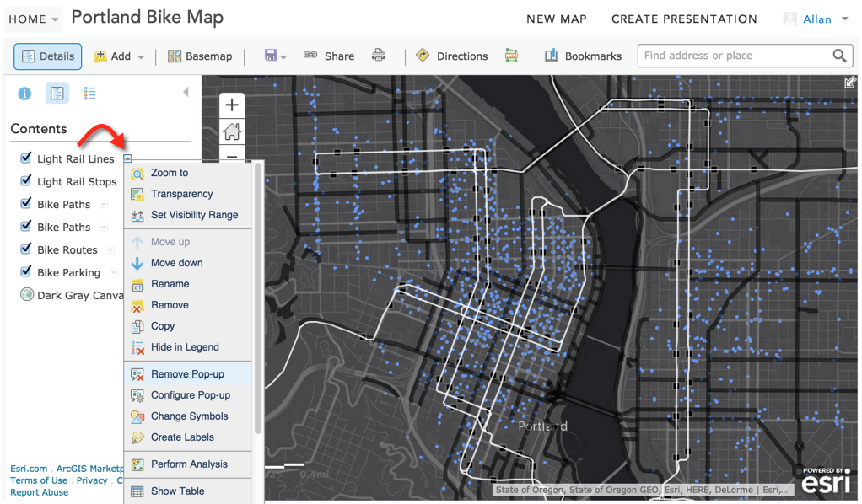Return to default extent home button

(x=232, y=131)
